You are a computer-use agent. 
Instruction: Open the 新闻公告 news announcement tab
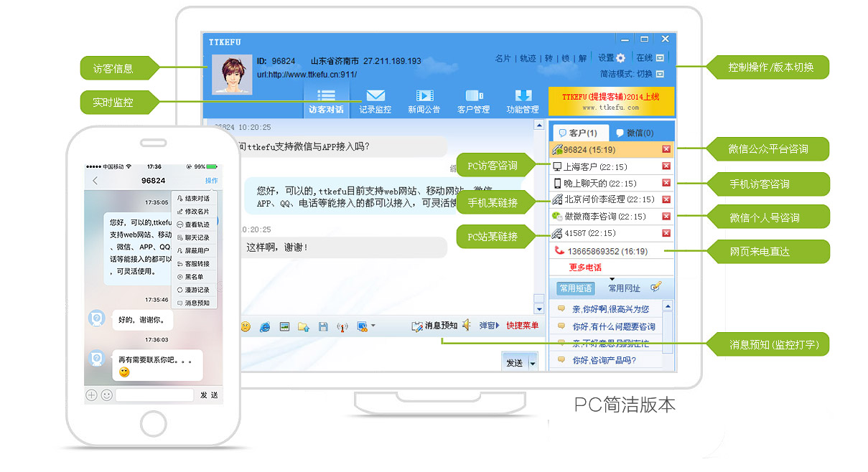pyautogui.click(x=424, y=102)
